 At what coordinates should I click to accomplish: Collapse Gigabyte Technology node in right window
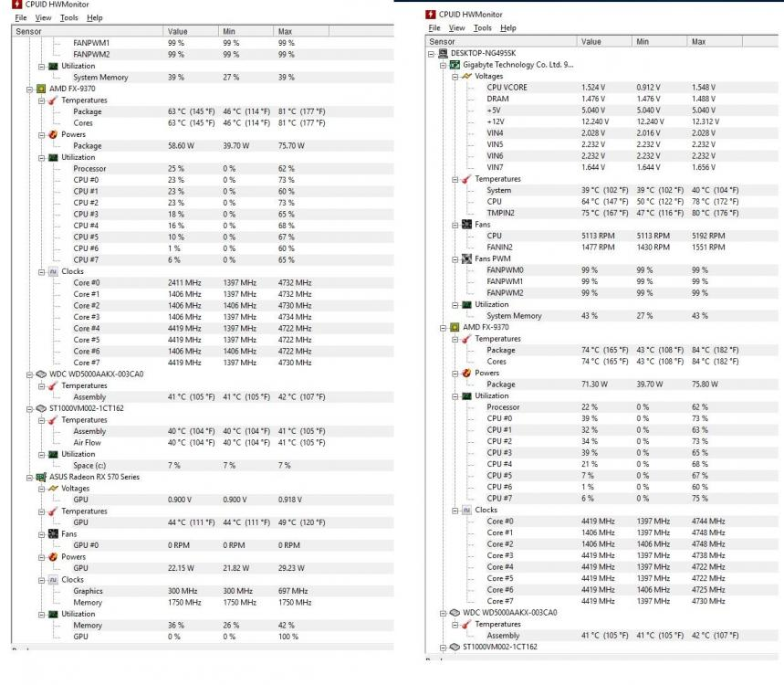[x=443, y=65]
